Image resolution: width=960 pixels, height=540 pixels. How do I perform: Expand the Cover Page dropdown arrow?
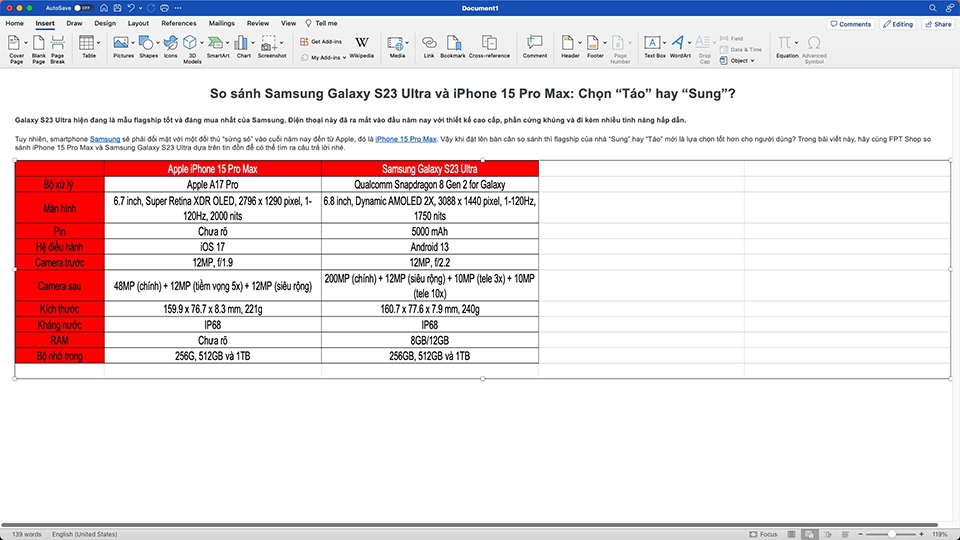pyautogui.click(x=26, y=43)
